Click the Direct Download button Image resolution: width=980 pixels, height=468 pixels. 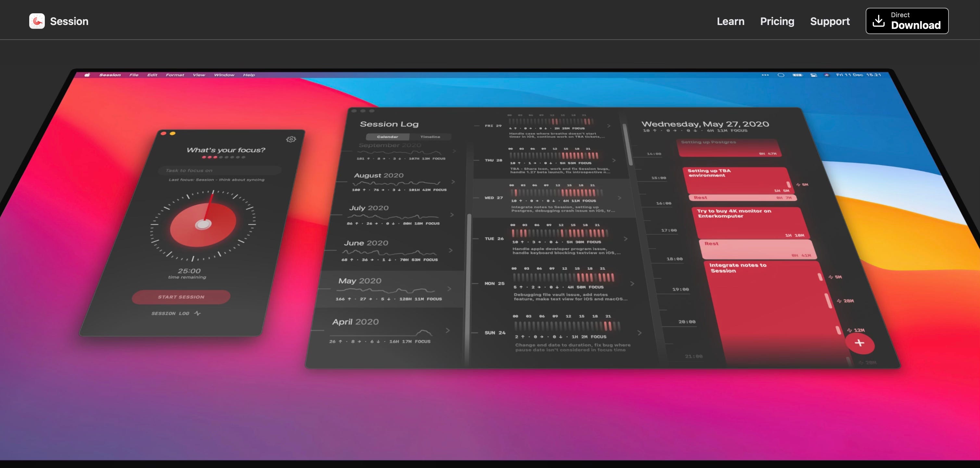907,21
